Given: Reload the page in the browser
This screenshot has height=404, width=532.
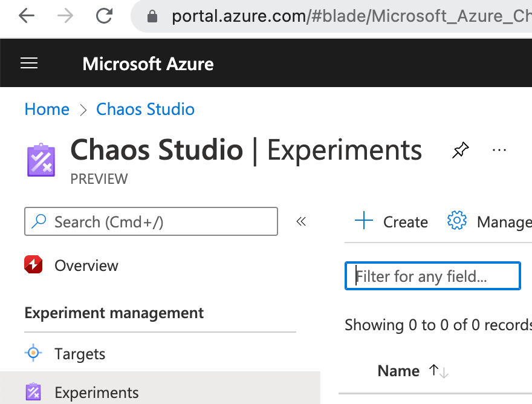Looking at the screenshot, I should click(x=105, y=16).
